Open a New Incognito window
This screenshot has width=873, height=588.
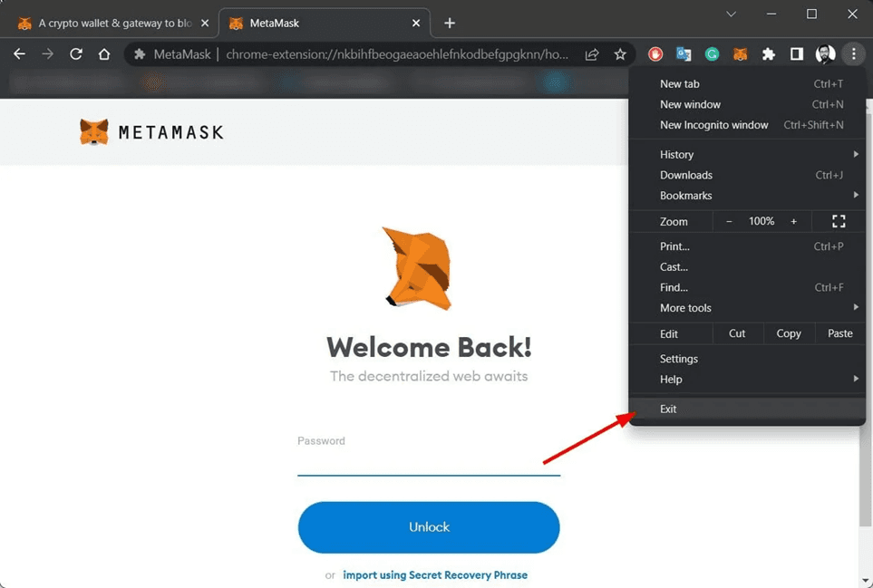747,125
